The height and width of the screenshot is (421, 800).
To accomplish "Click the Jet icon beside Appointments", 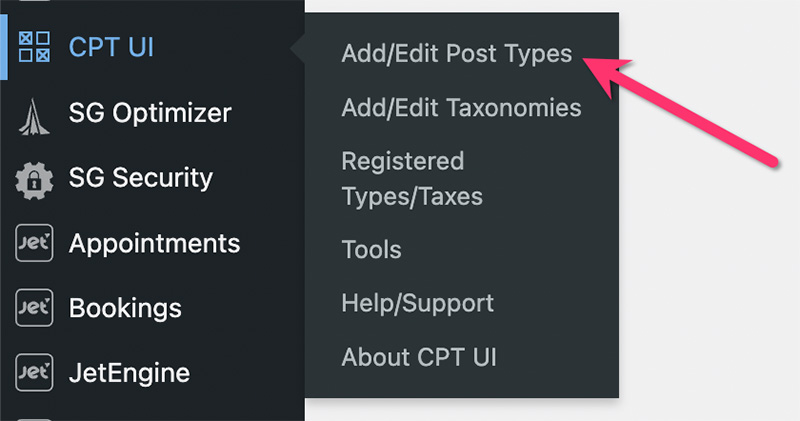I will pos(34,243).
